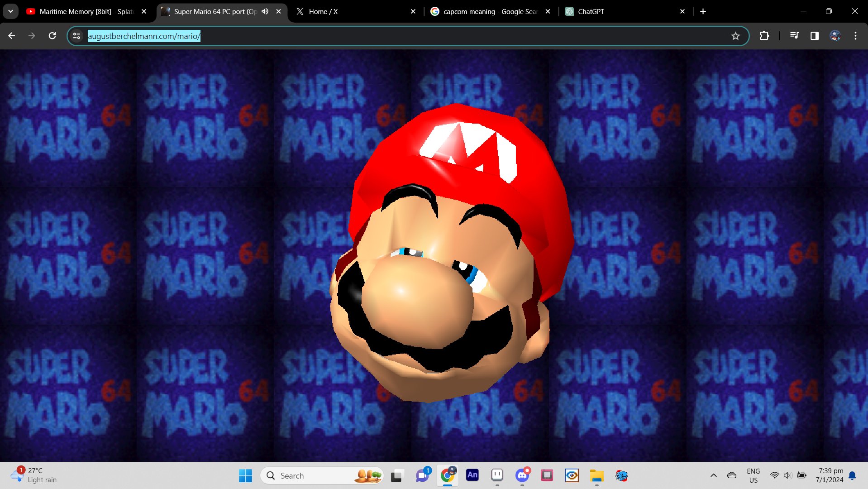The image size is (868, 489).
Task: Toggle the browser side panel
Action: [815, 36]
